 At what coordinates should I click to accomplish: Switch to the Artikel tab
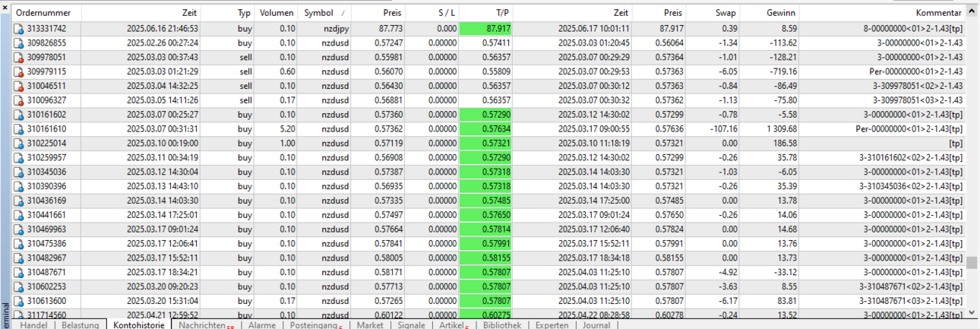point(454,324)
